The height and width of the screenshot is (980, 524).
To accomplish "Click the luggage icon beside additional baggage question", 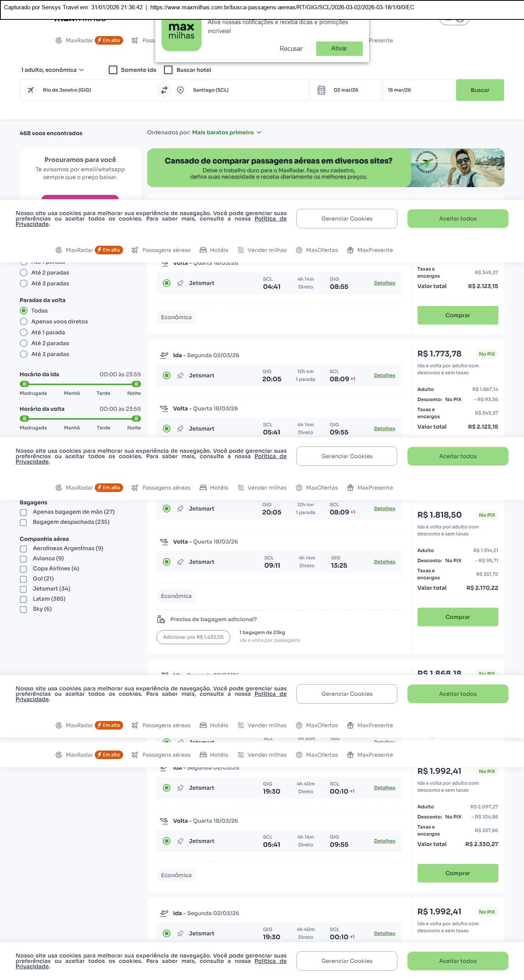I will [x=161, y=619].
